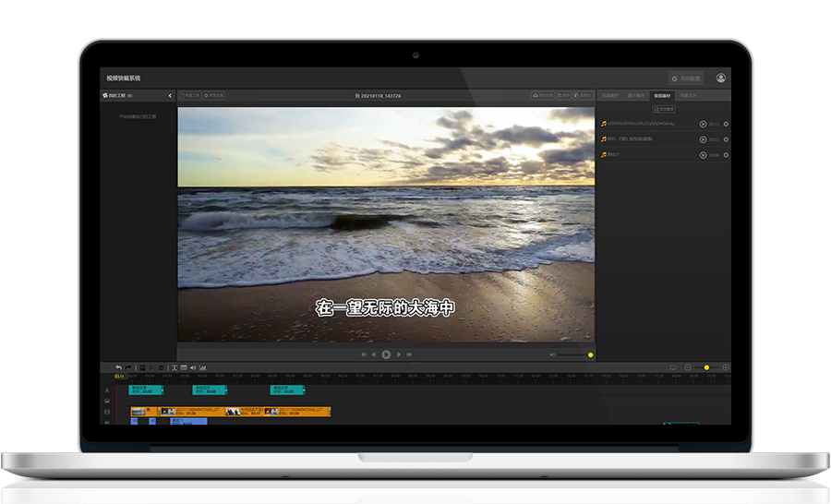Click the zoom-out minus icon above timeline
This screenshot has width=831, height=504.
(688, 367)
